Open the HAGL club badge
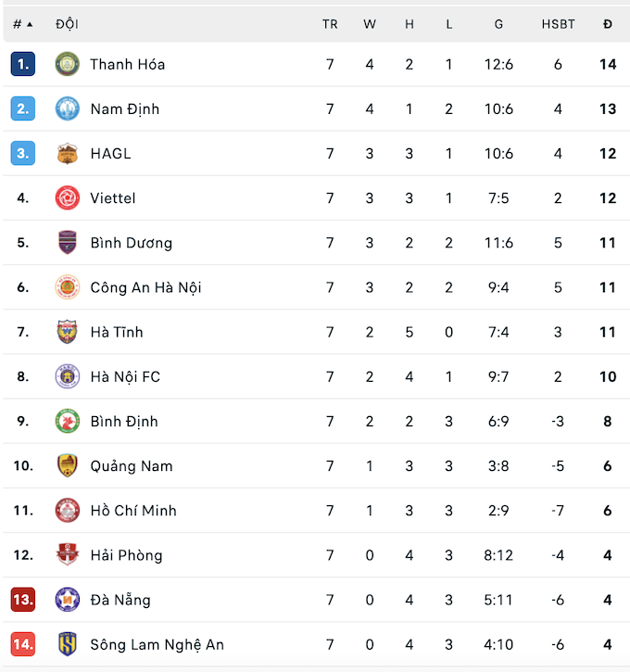This screenshot has height=672, width=630. [x=68, y=154]
